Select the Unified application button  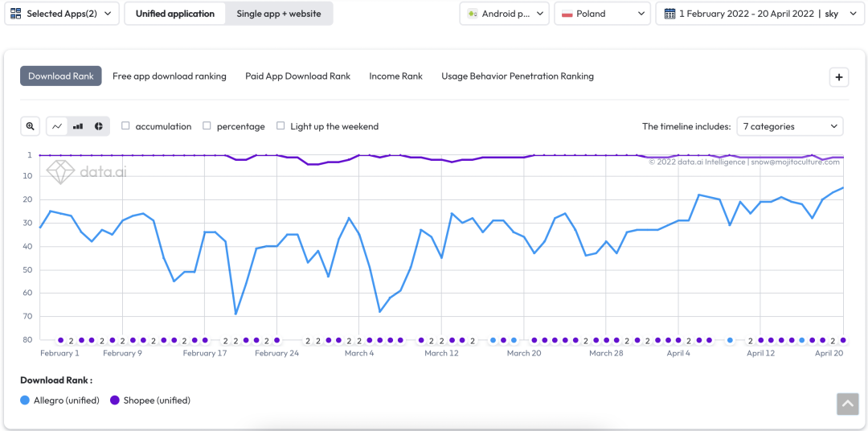[175, 14]
